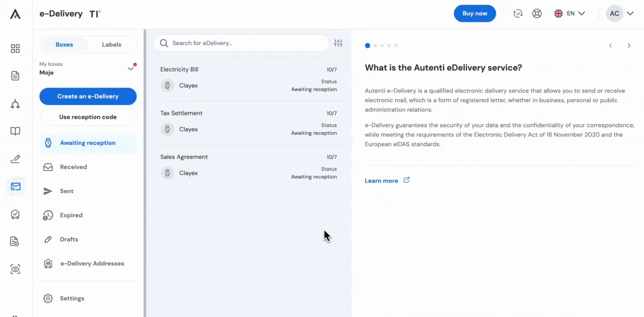Select the Boxes toggle option
Viewport: 644px width, 317px height.
click(64, 45)
